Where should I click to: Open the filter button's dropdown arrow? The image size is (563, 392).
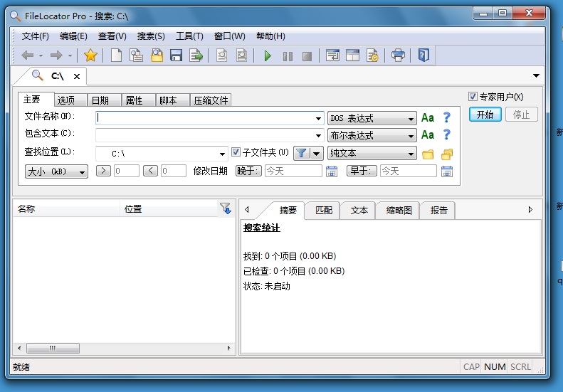pos(316,154)
